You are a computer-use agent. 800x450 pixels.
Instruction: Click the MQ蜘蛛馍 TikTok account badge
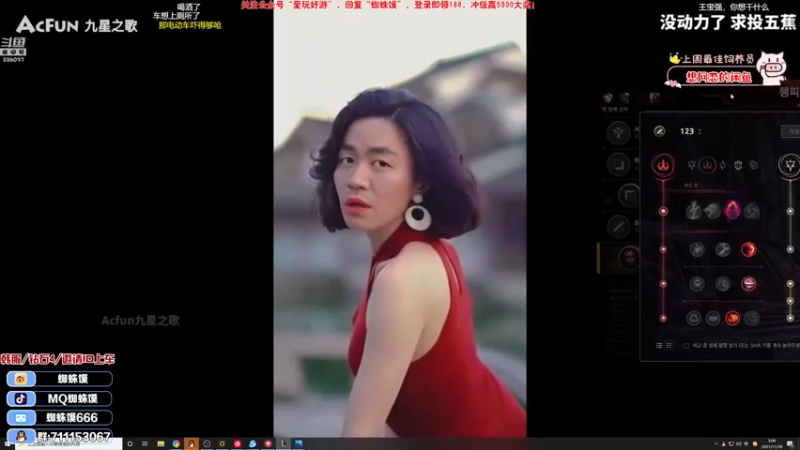tap(59, 398)
